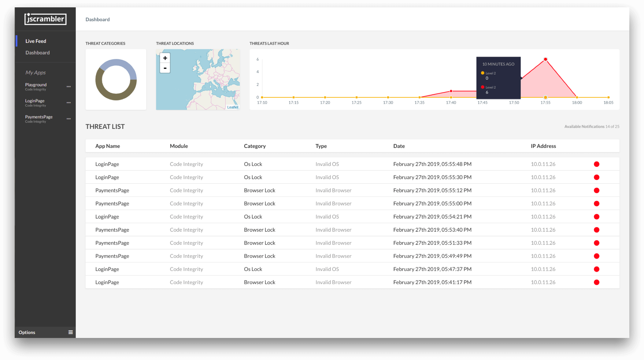Open the options menu for Playground app

point(68,87)
